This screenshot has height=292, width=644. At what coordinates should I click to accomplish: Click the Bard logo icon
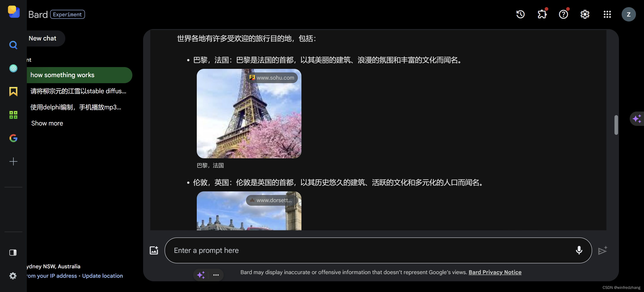14,12
